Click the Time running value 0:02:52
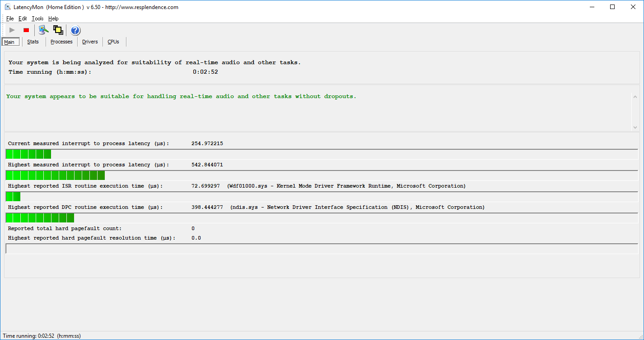644x340 pixels. [x=205, y=72]
